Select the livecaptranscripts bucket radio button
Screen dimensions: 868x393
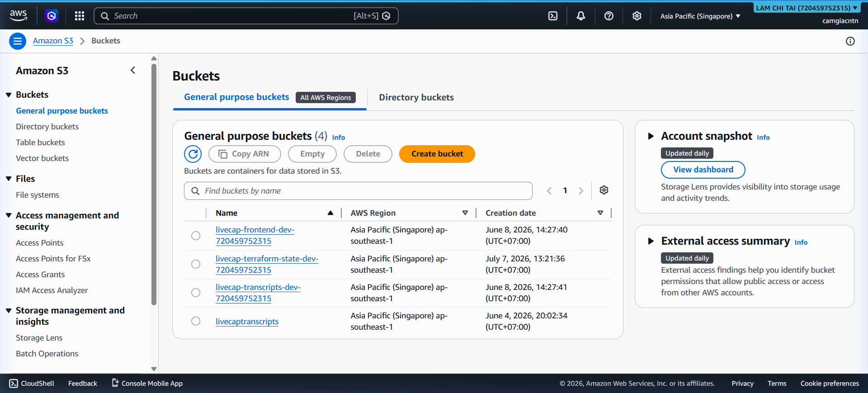[x=196, y=321]
